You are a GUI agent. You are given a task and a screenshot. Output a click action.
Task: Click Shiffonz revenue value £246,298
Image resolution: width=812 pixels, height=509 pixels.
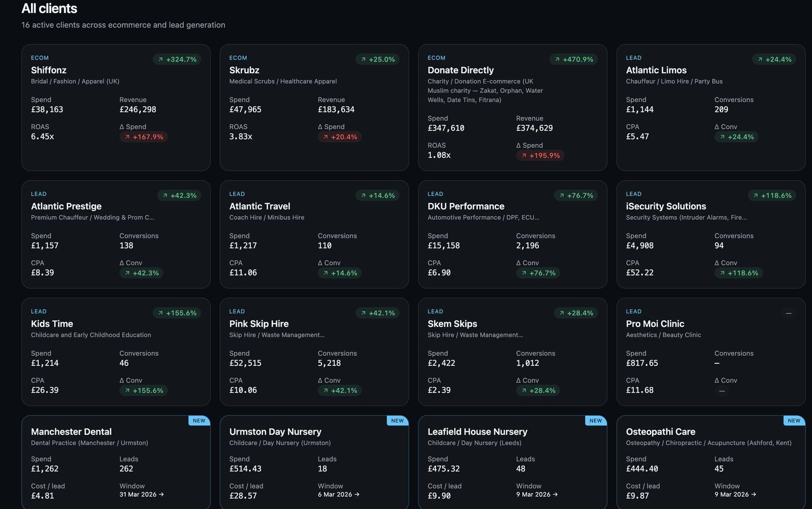138,110
